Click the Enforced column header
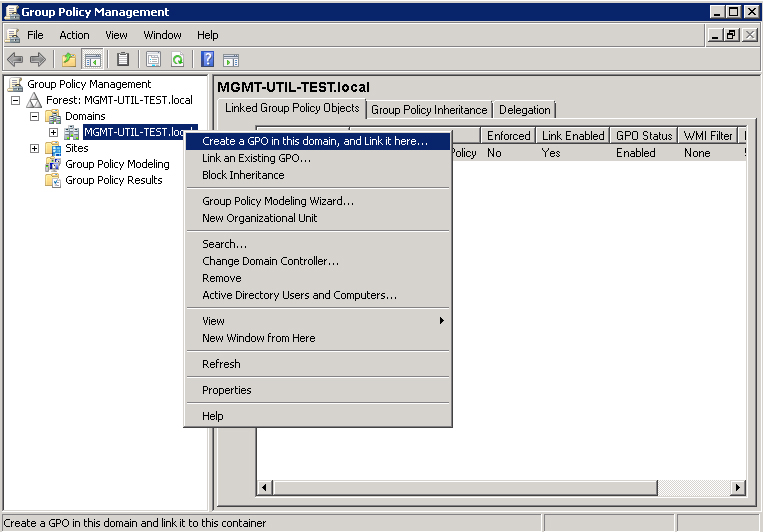Image resolution: width=763 pixels, height=532 pixels. (508, 135)
